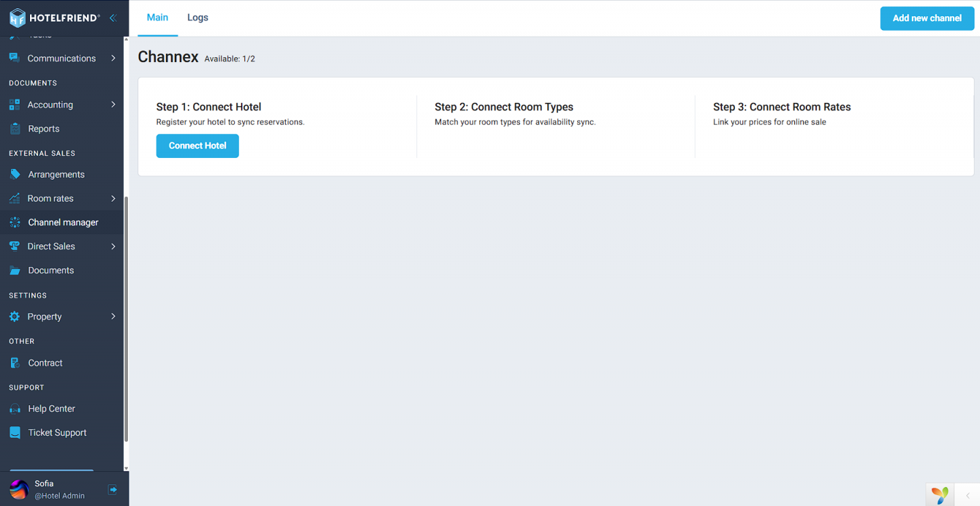980x506 pixels.
Task: Click the Accounting grid icon
Action: [14, 105]
